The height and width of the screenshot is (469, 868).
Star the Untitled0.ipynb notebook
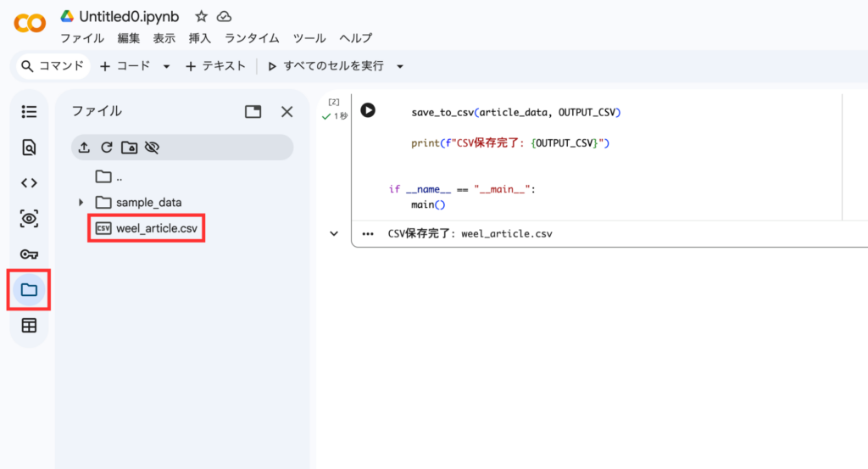coord(201,17)
